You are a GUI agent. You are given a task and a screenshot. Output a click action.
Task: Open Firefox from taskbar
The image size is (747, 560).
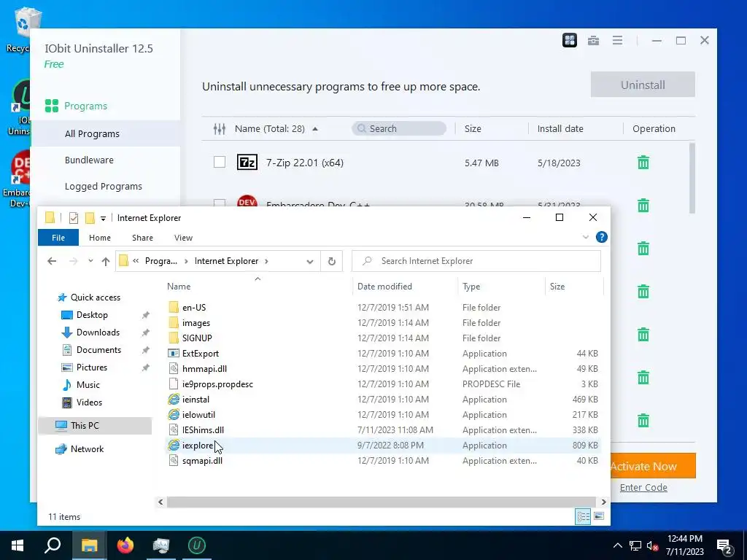coord(125,545)
